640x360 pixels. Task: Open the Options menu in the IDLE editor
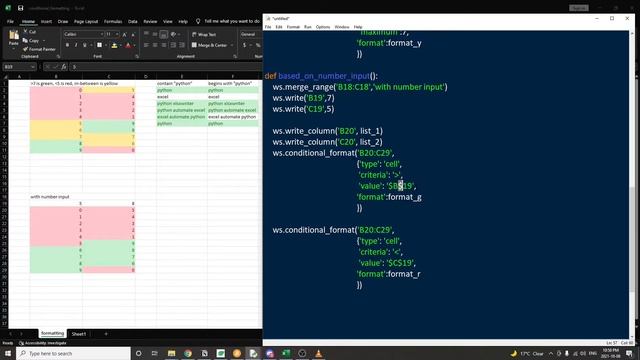[323, 27]
